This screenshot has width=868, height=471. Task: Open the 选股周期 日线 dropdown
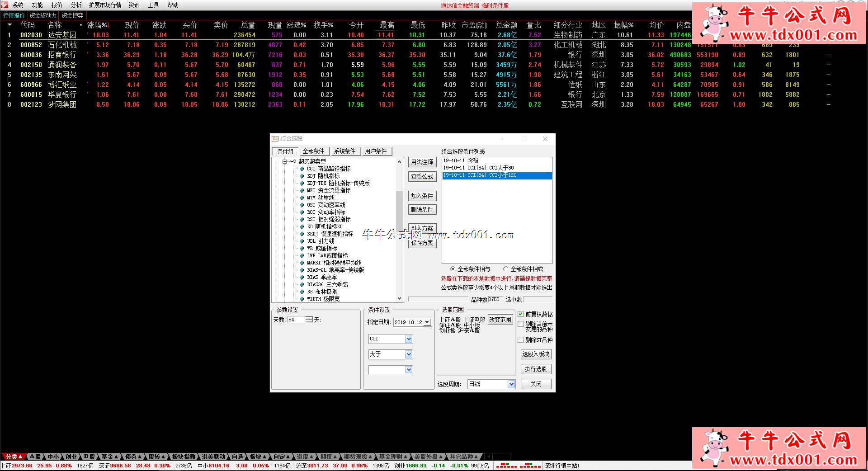(511, 384)
